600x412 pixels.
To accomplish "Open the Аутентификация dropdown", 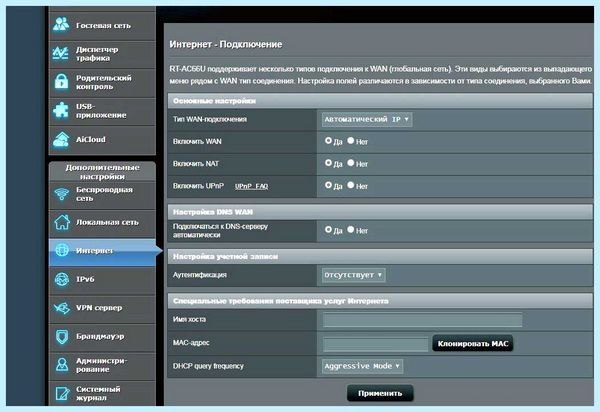I will coord(354,275).
